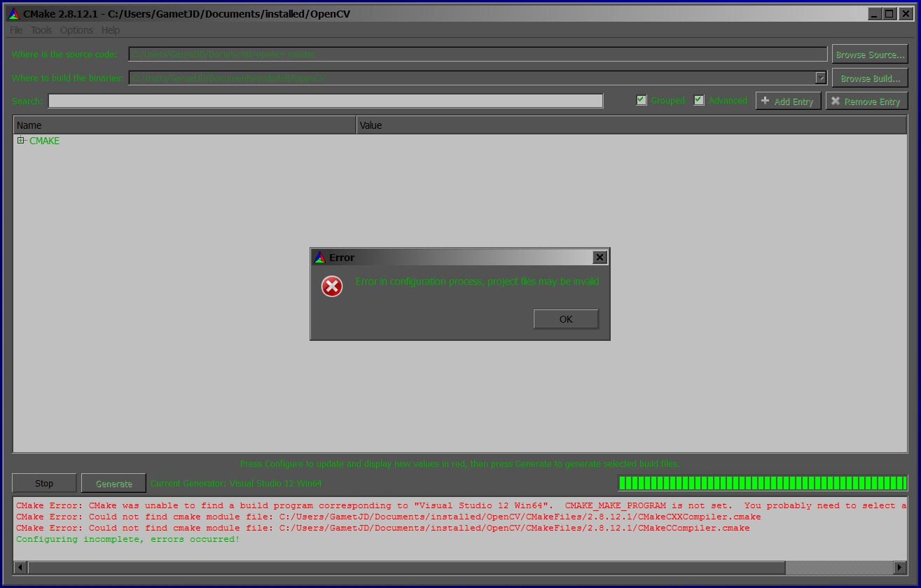This screenshot has width=921, height=588.
Task: Toggle the Advanced checkbox
Action: tap(698, 100)
